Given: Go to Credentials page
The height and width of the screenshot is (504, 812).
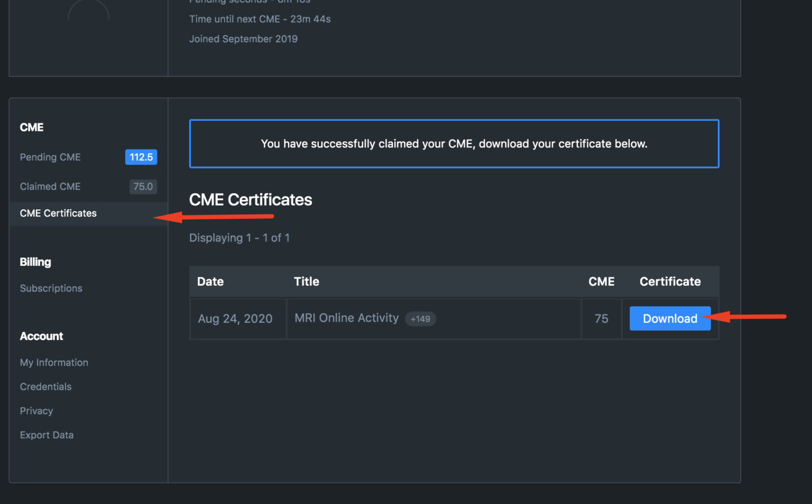Looking at the screenshot, I should [x=45, y=387].
